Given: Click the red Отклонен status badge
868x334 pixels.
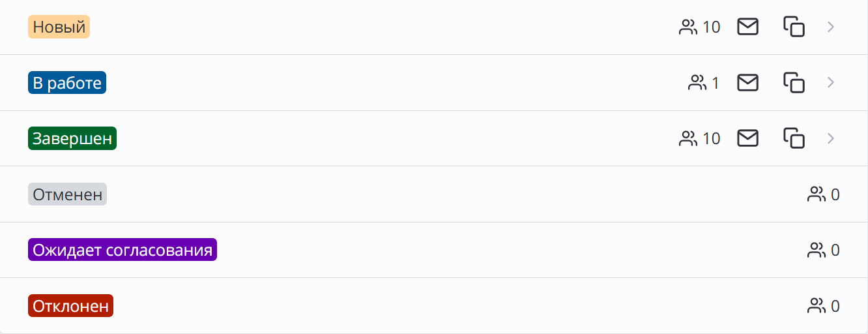Looking at the screenshot, I should [70, 306].
